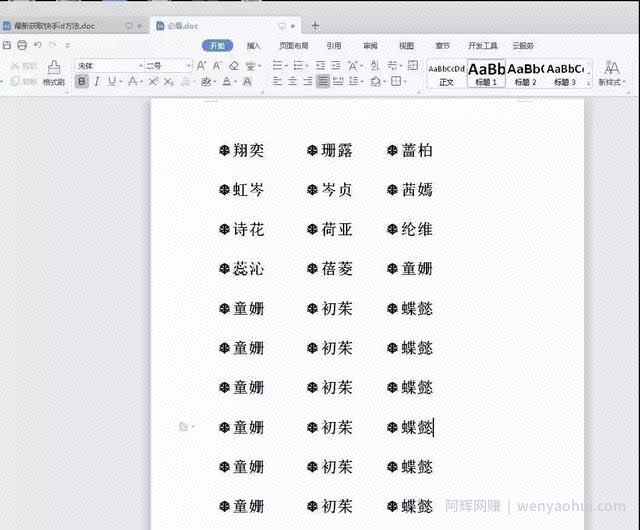The image size is (640, 530).
Task: Apply the 标题 2 heading style
Action: pyautogui.click(x=525, y=75)
